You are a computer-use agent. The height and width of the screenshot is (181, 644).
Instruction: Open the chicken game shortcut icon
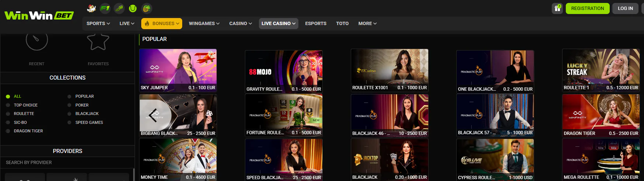pos(91,8)
